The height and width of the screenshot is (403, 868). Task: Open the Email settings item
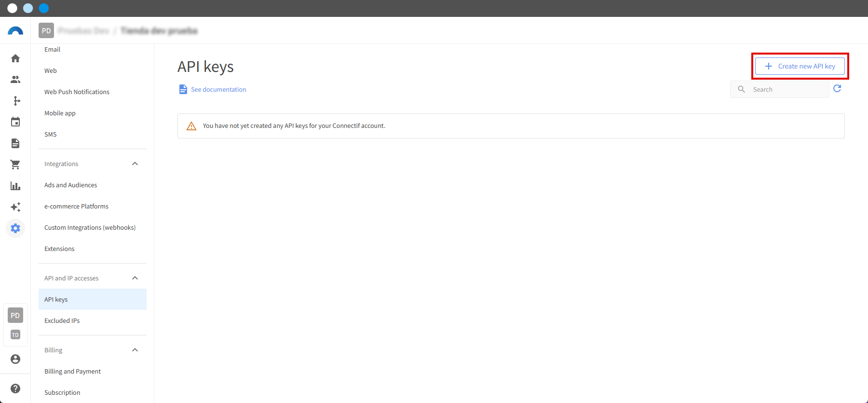tap(93, 49)
